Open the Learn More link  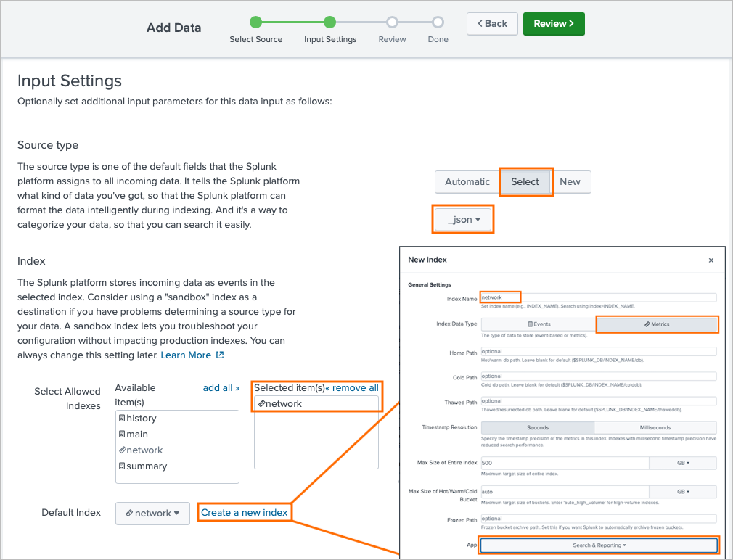click(x=186, y=355)
